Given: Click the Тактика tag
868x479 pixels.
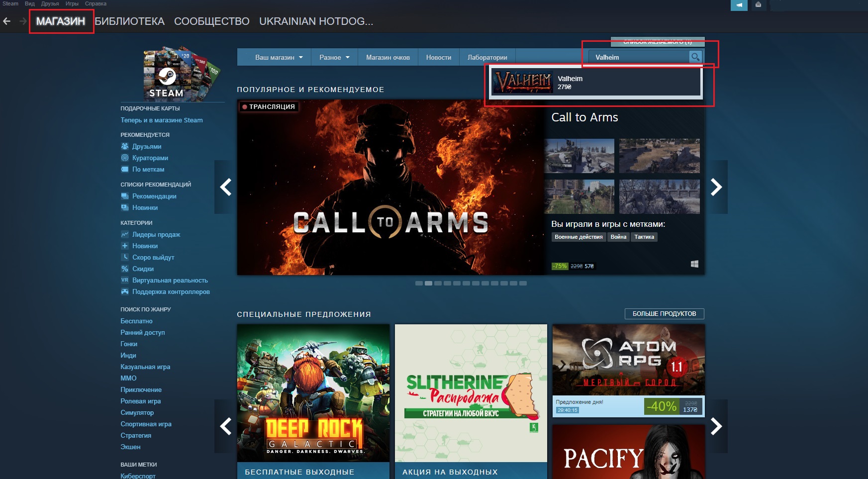Looking at the screenshot, I should (x=644, y=237).
